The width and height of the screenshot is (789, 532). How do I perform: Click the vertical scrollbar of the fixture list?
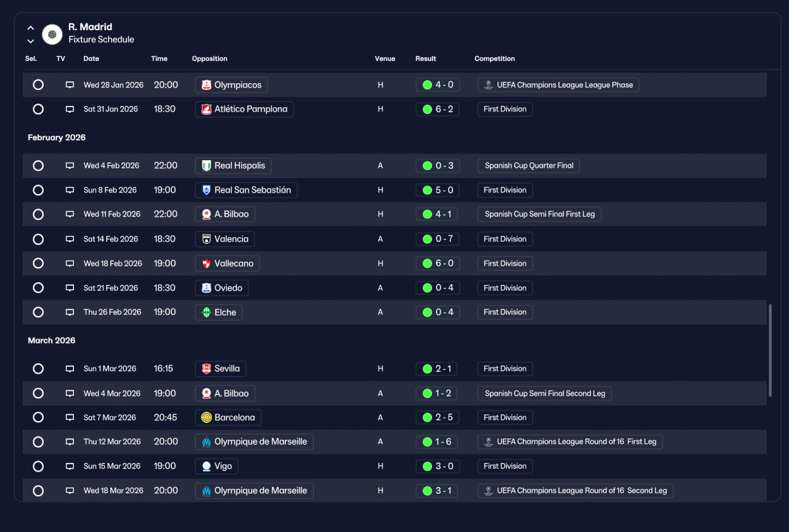[770, 350]
